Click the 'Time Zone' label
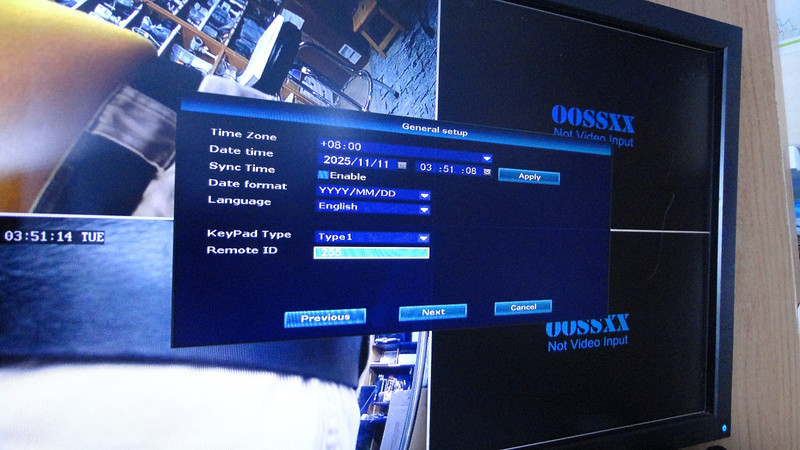Screen dimensions: 800x450 coord(243,134)
